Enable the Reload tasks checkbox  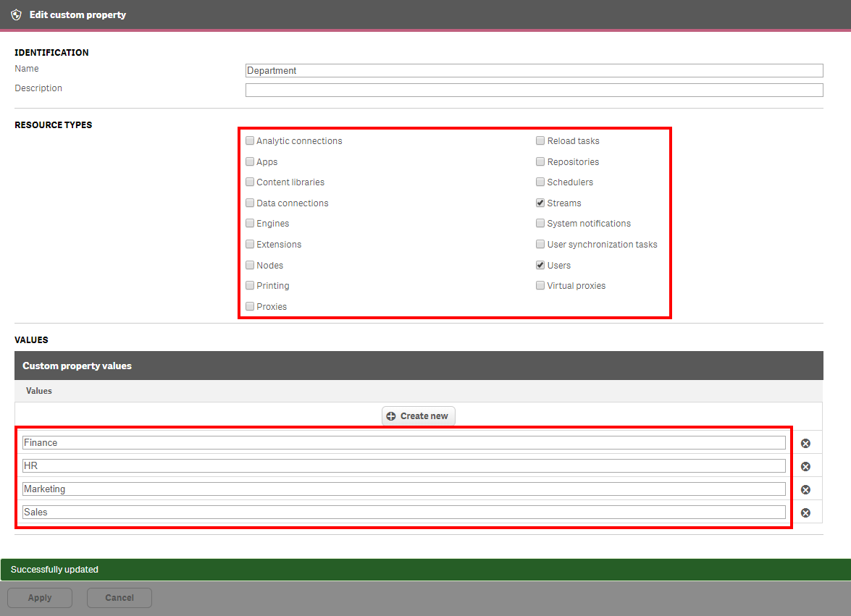pyautogui.click(x=540, y=140)
